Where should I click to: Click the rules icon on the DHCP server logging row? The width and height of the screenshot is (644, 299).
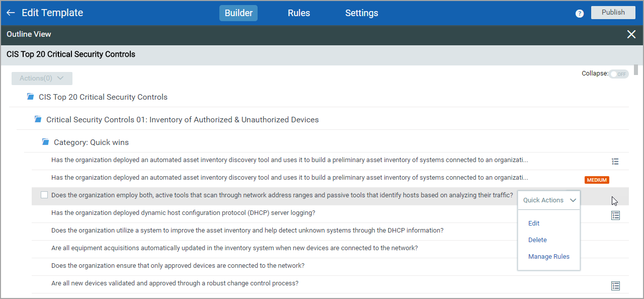pos(615,215)
